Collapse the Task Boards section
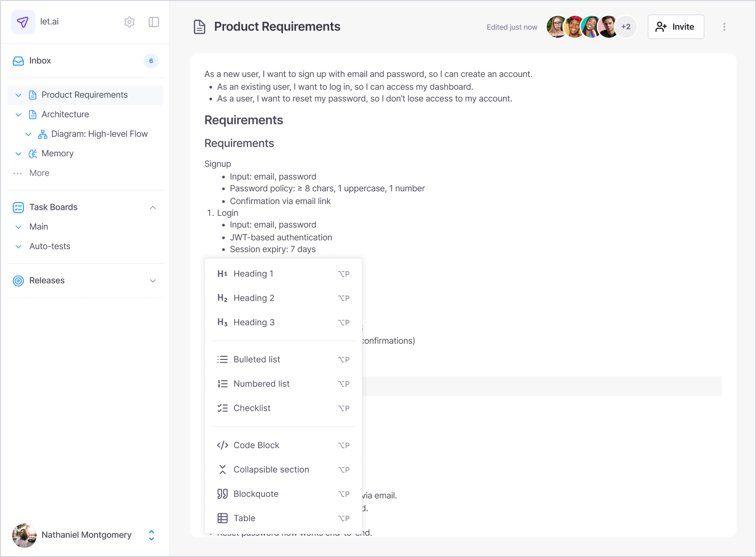 (153, 207)
